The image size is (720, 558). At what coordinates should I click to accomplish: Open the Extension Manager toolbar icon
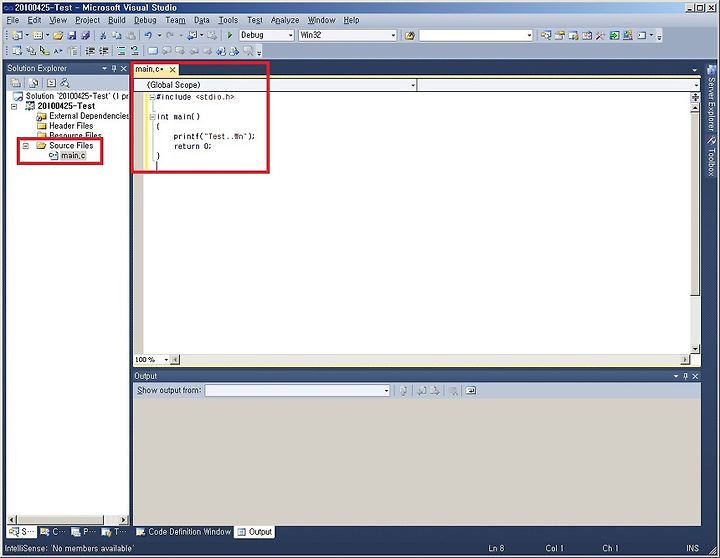[x=628, y=35]
